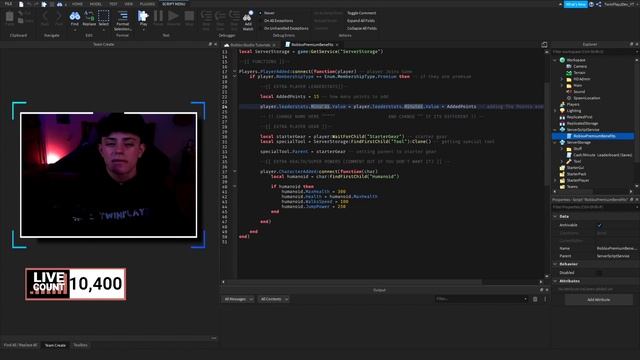Click the Stop square icon
This screenshot has width=640, height=360.
(x=189, y=16)
